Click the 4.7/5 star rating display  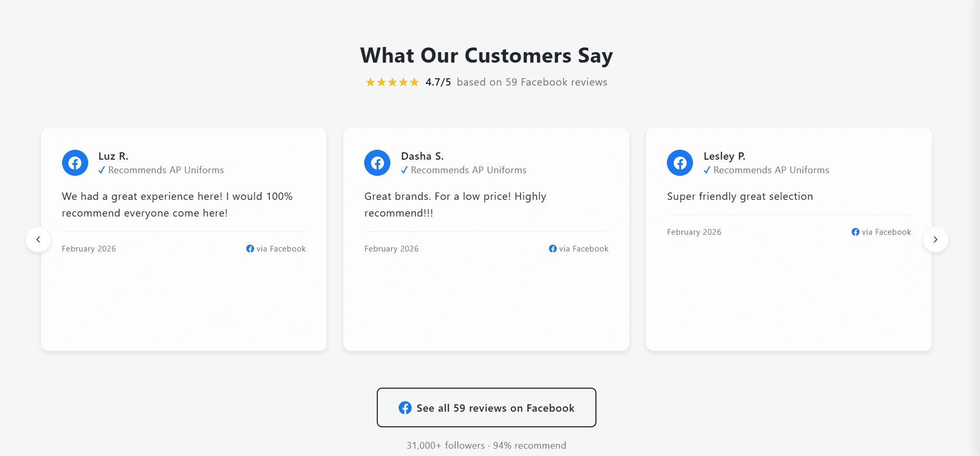click(x=437, y=82)
